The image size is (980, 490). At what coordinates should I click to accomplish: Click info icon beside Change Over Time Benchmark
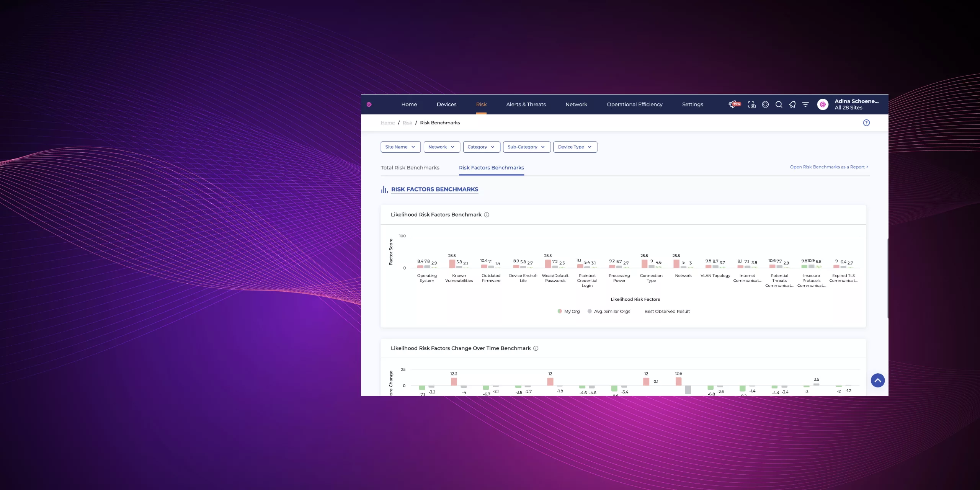pyautogui.click(x=536, y=348)
